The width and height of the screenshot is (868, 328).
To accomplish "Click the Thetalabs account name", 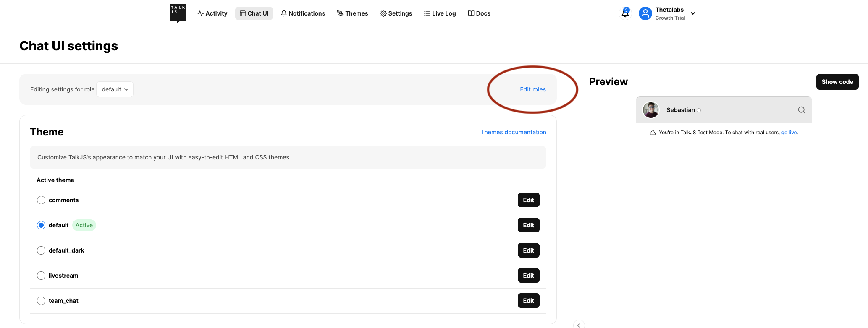I will [669, 10].
